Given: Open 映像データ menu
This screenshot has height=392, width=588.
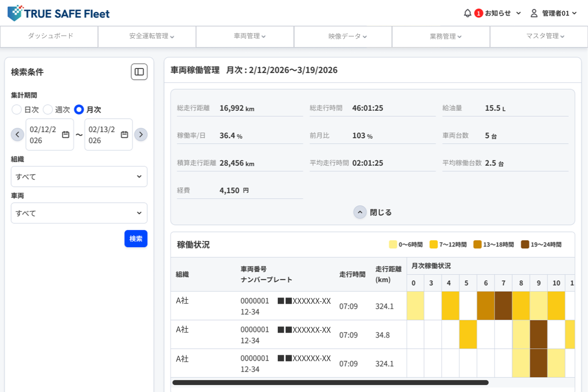Looking at the screenshot, I should pos(343,36).
